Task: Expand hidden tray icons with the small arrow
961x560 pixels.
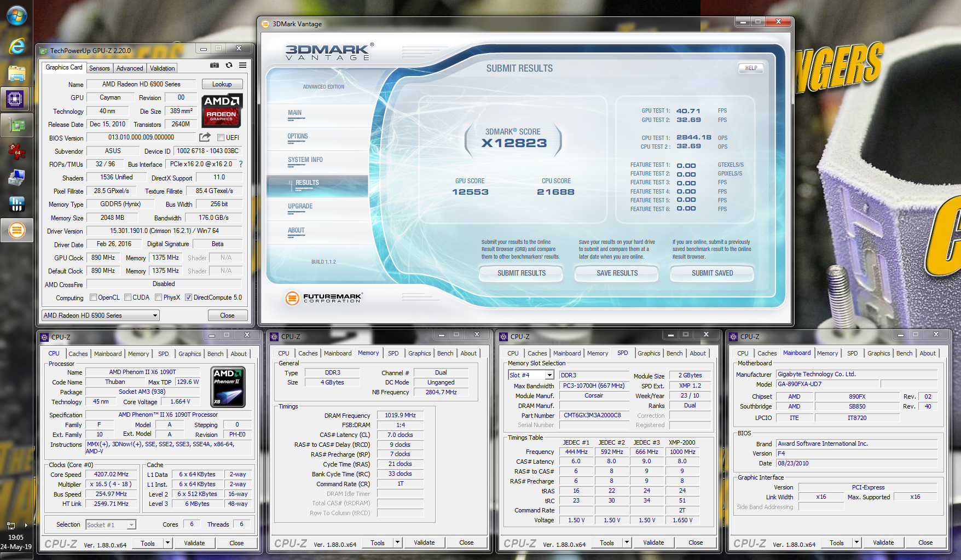Action: pos(26,525)
